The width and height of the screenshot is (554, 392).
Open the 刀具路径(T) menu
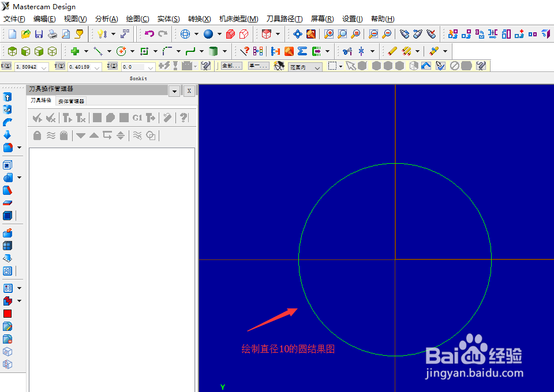tap(285, 19)
